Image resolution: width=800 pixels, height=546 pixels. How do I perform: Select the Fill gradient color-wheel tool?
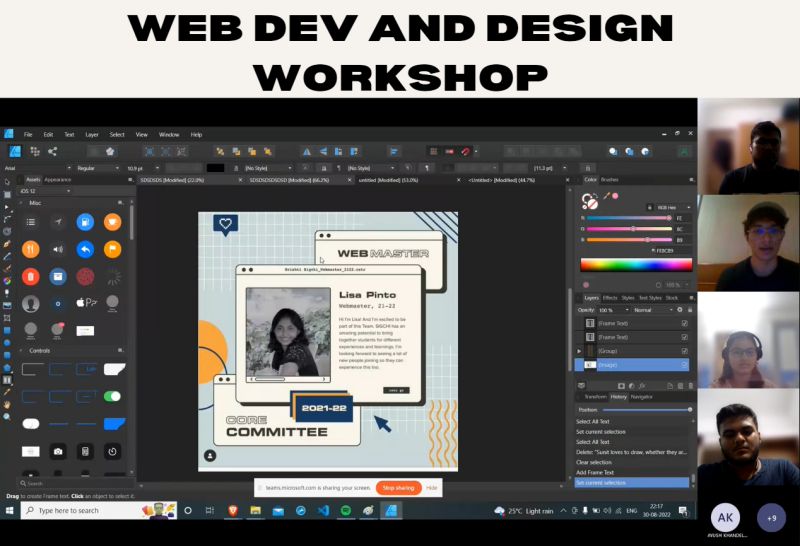(7, 281)
